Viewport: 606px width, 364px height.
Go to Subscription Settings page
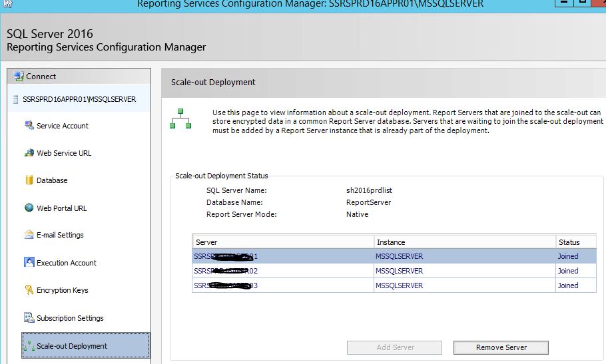click(x=71, y=318)
